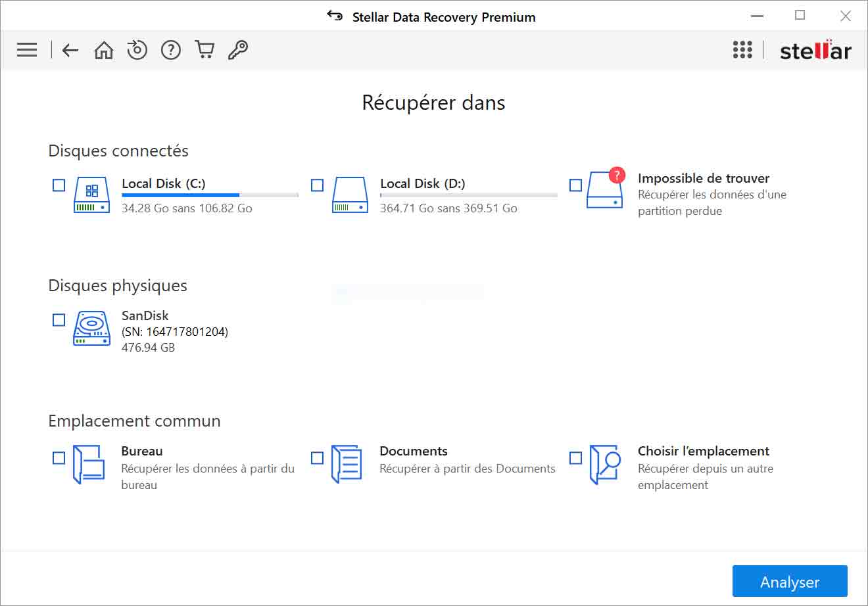Tick the Bureau recovery checkbox

click(59, 458)
